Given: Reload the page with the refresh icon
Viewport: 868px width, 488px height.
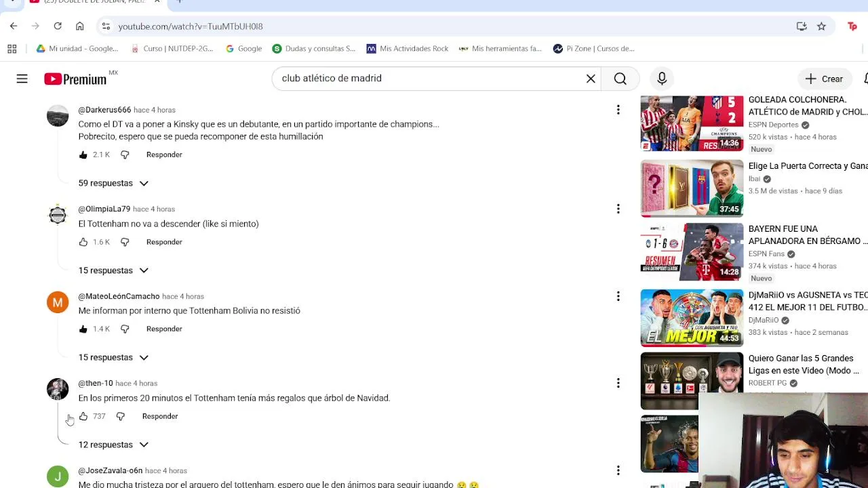Looking at the screenshot, I should pyautogui.click(x=58, y=26).
